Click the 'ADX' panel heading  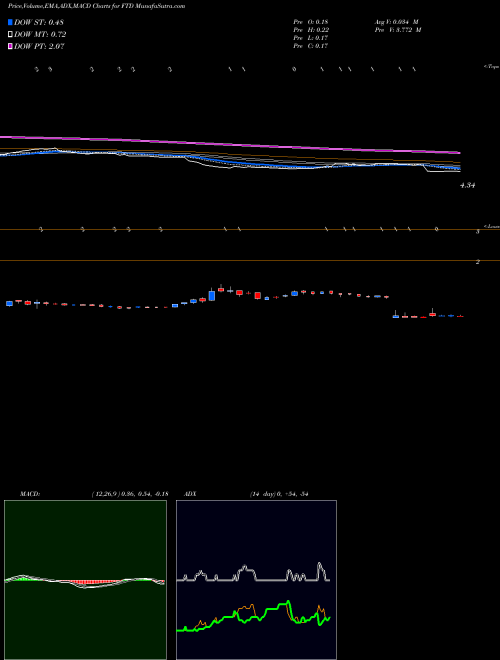tap(190, 494)
